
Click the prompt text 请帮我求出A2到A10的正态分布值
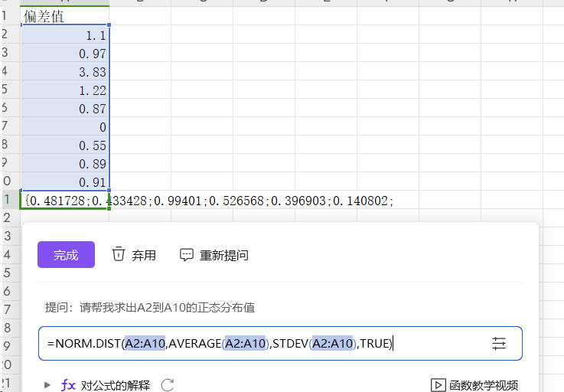point(168,308)
